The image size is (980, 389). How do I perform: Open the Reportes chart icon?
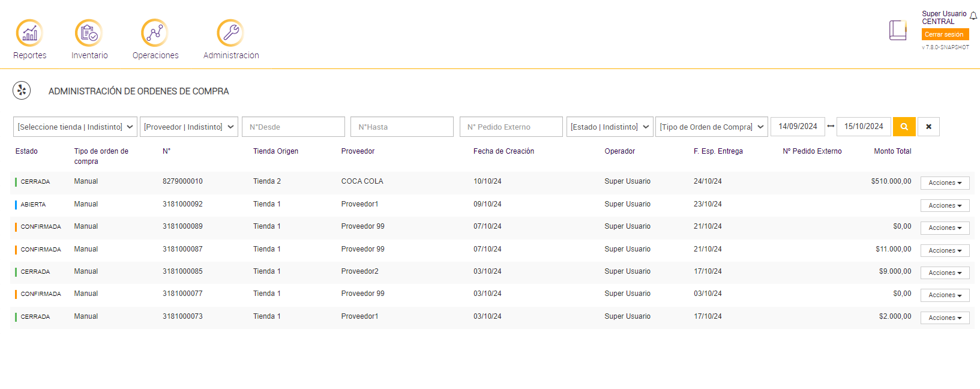29,33
